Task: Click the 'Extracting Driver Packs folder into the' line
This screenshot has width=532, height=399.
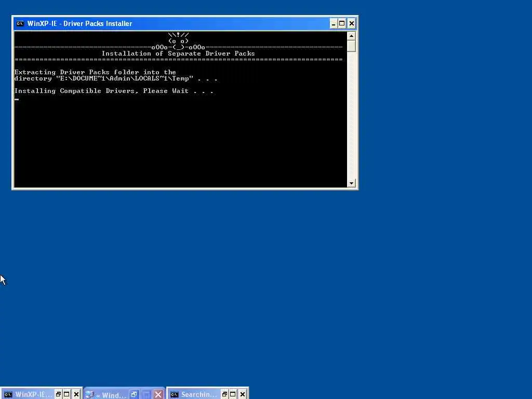Action: click(95, 72)
